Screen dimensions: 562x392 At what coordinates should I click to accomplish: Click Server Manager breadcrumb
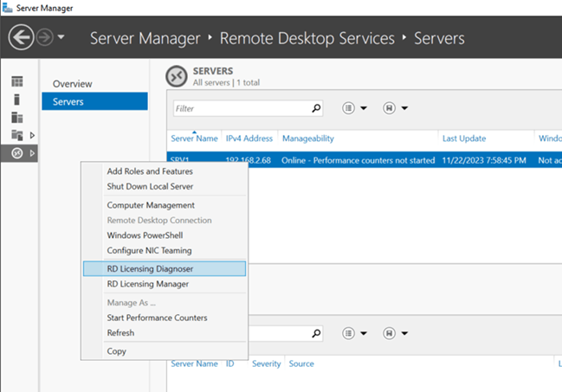coord(145,38)
